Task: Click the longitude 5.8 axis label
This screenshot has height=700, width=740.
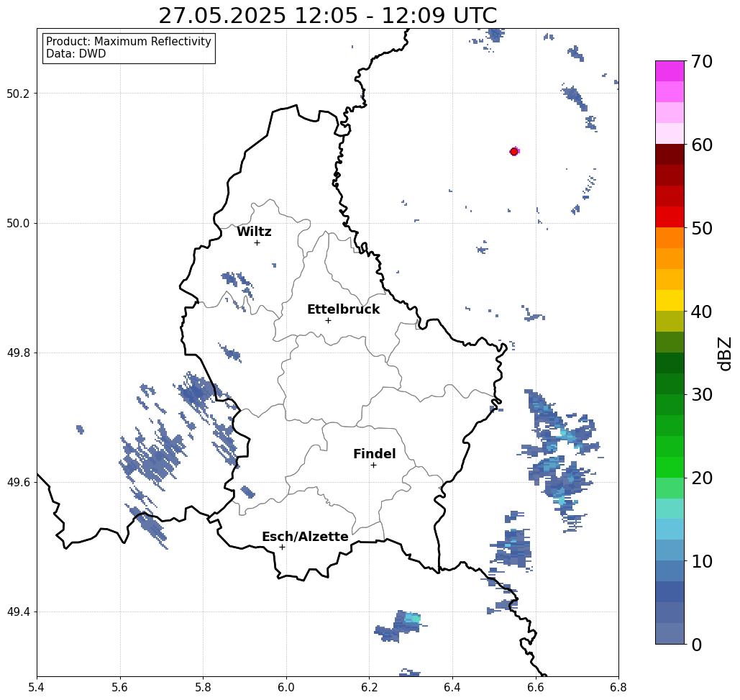Action: (x=203, y=688)
